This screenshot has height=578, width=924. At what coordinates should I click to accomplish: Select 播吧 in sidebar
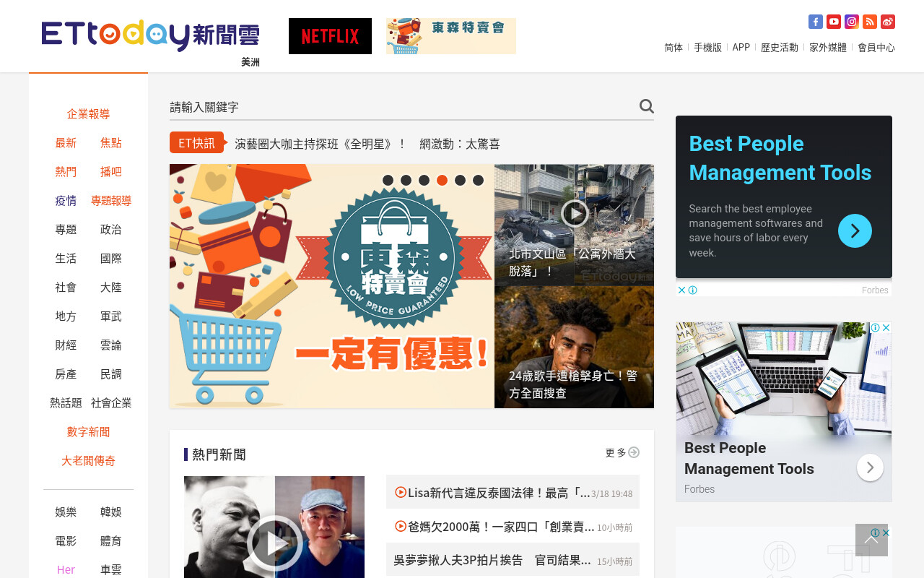111,171
